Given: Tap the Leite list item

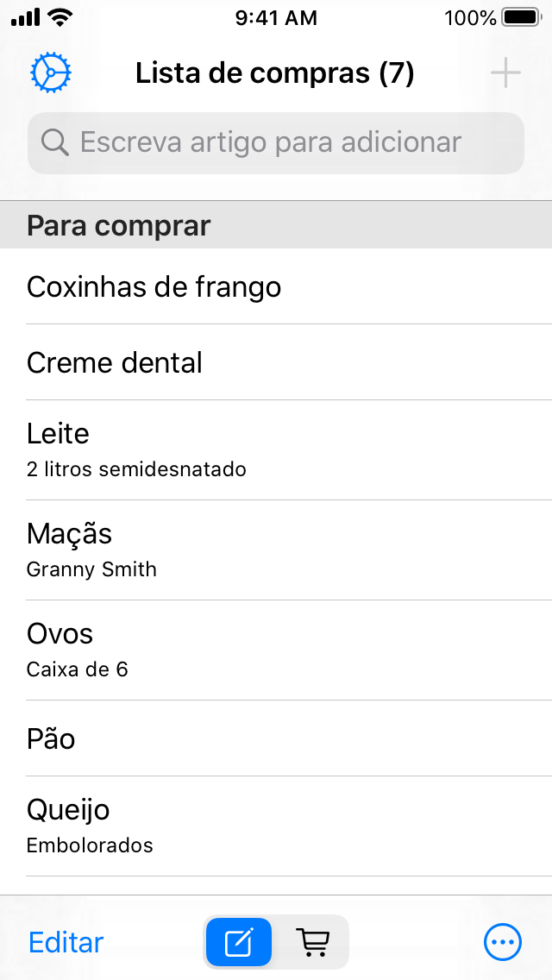Looking at the screenshot, I should point(276,449).
